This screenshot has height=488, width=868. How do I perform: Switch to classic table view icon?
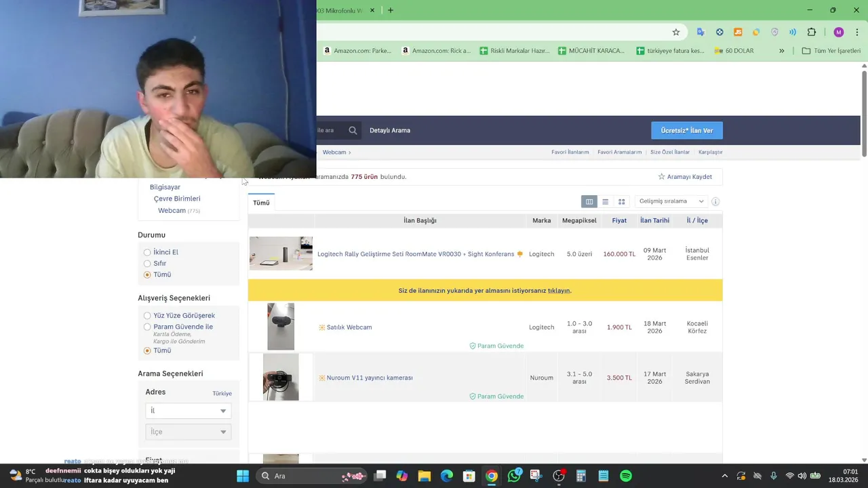click(589, 201)
